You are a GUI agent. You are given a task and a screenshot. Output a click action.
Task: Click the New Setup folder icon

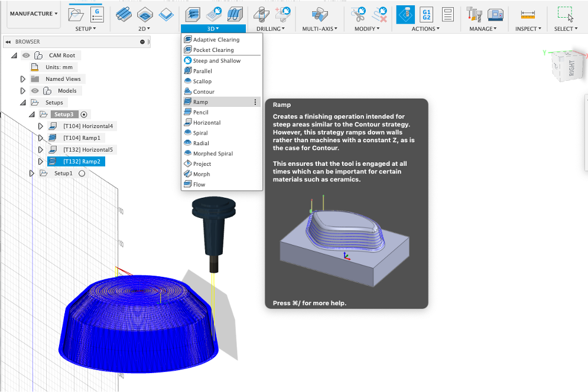[x=76, y=15]
